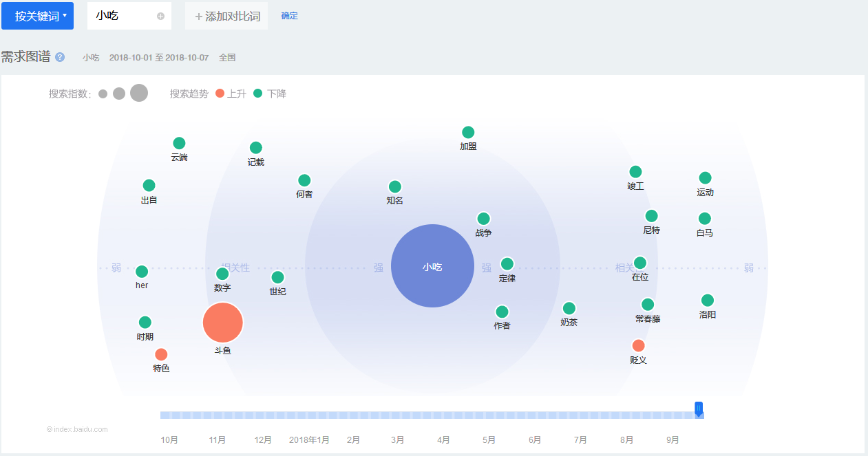Click the 确定 confirm link
Screen dimensions: 868x456
click(x=289, y=16)
